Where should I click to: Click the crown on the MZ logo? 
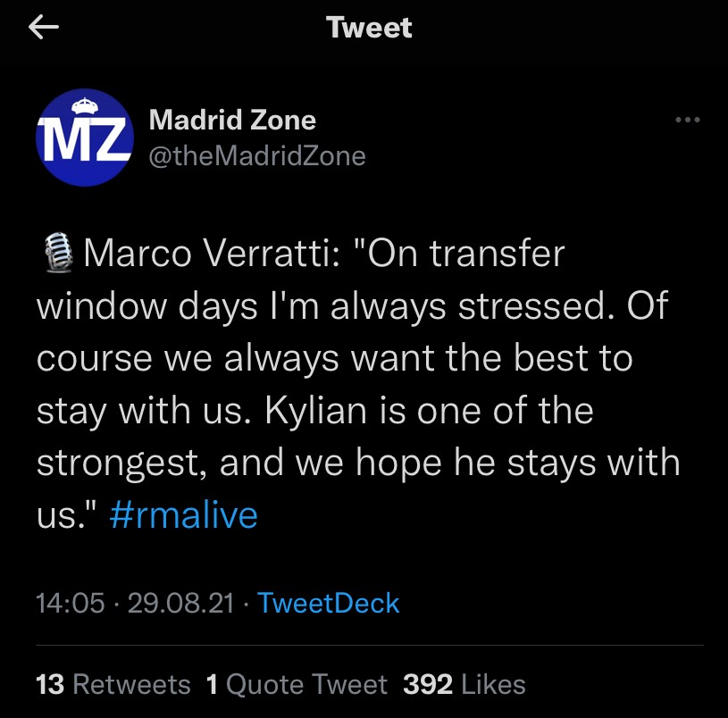point(87,101)
